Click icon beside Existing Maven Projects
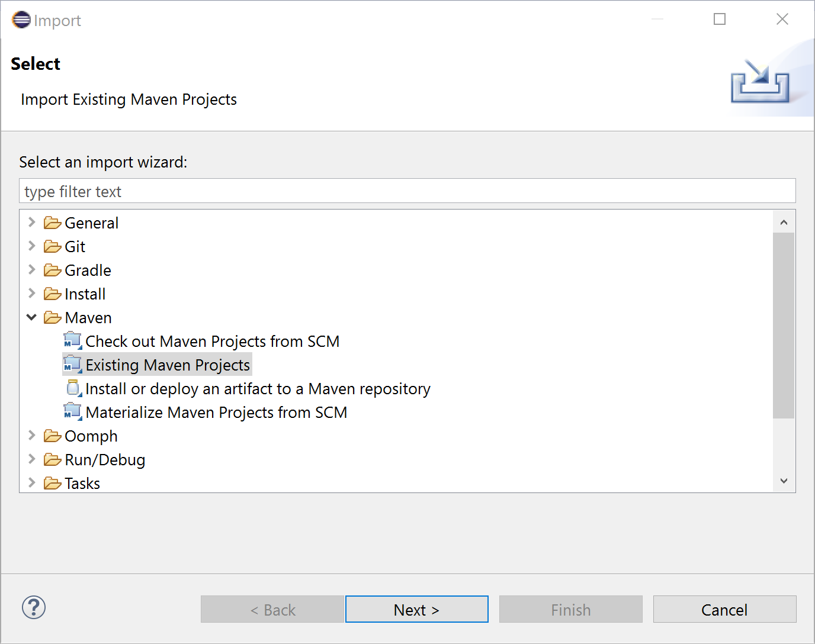This screenshot has height=644, width=815. click(x=73, y=365)
